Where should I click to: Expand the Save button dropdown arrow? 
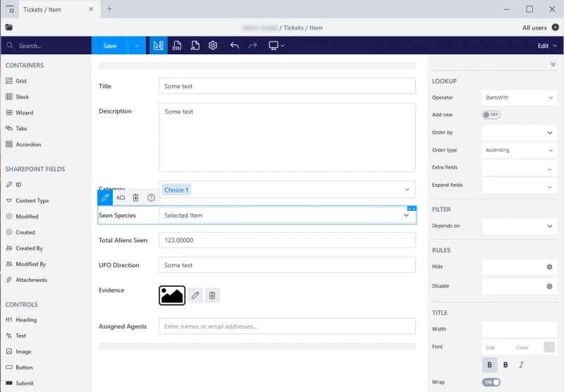[137, 46]
